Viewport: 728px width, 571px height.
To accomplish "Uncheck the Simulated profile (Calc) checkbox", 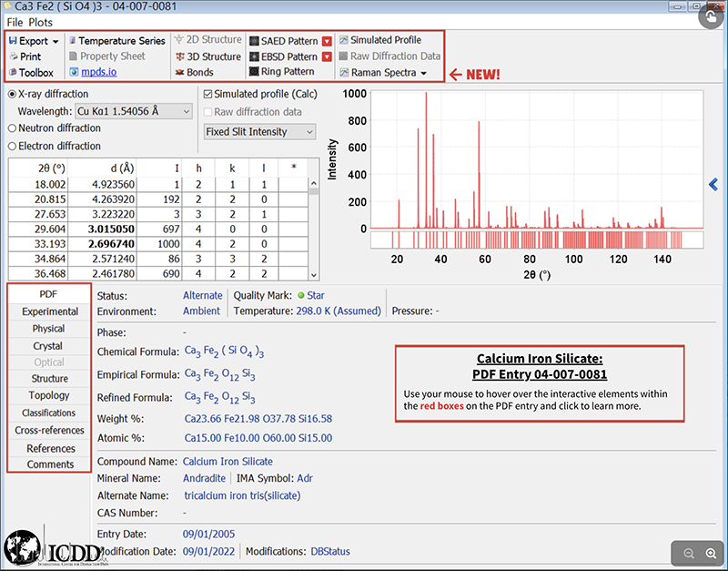I will [x=208, y=94].
